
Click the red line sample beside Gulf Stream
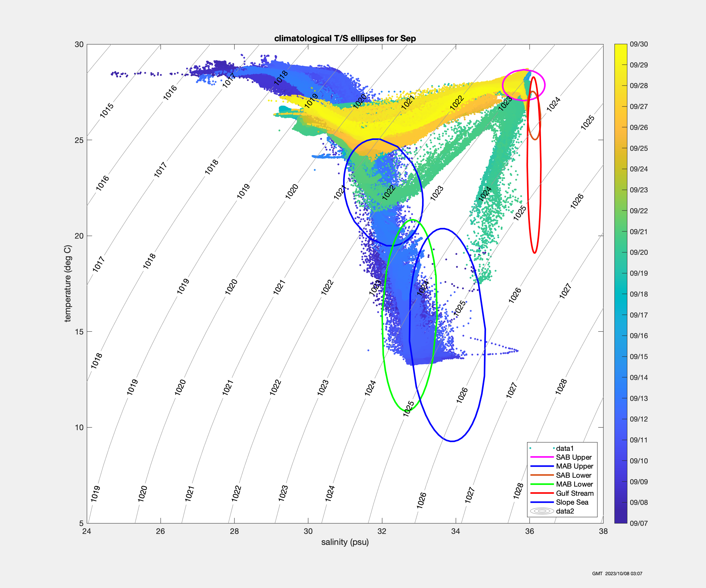pos(542,493)
